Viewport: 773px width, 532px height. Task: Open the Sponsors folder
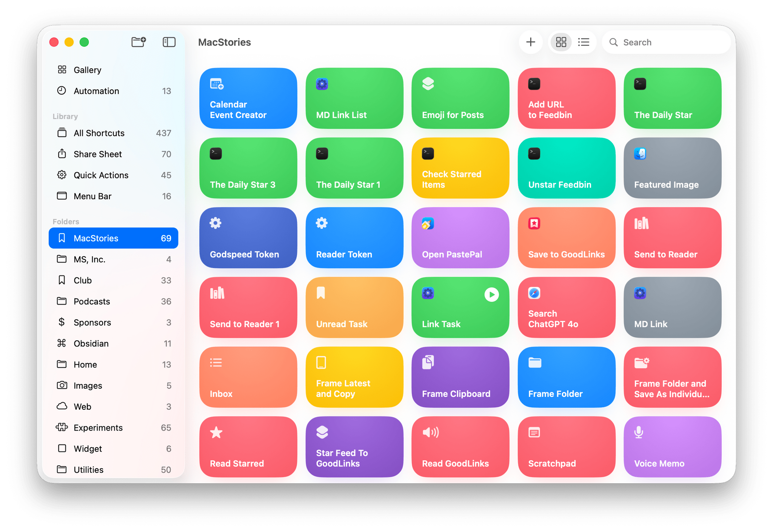tap(113, 322)
